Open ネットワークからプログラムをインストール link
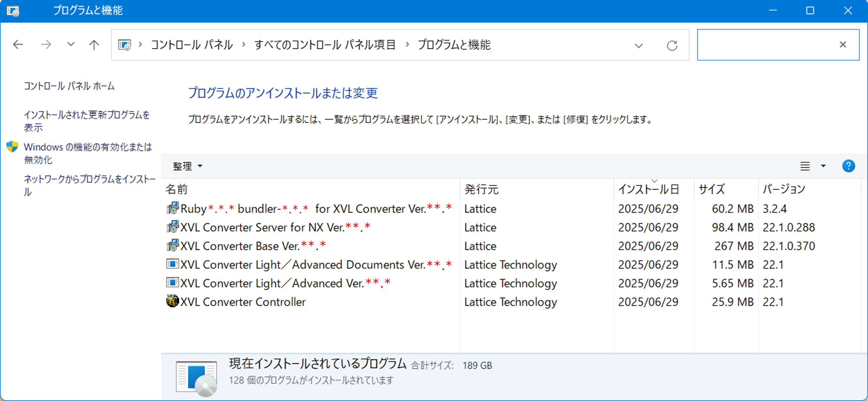868x401 pixels. pyautogui.click(x=89, y=185)
